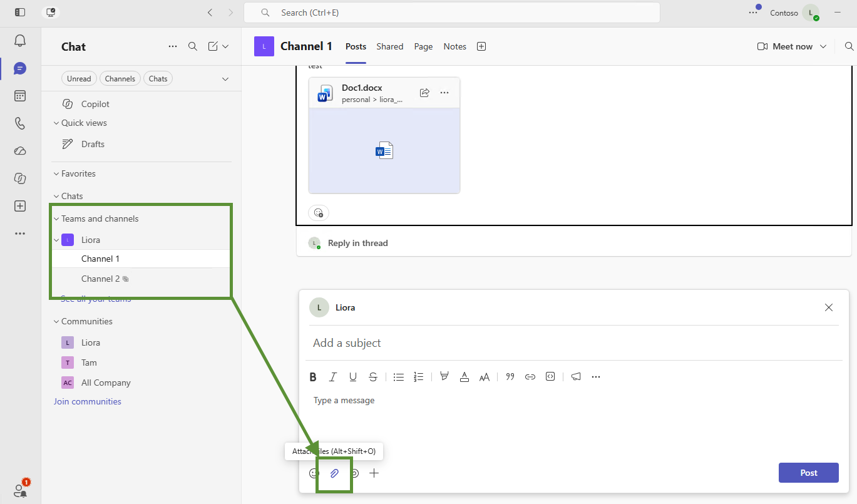Share the Doc1.docx attachment
The height and width of the screenshot is (504, 857).
click(424, 93)
